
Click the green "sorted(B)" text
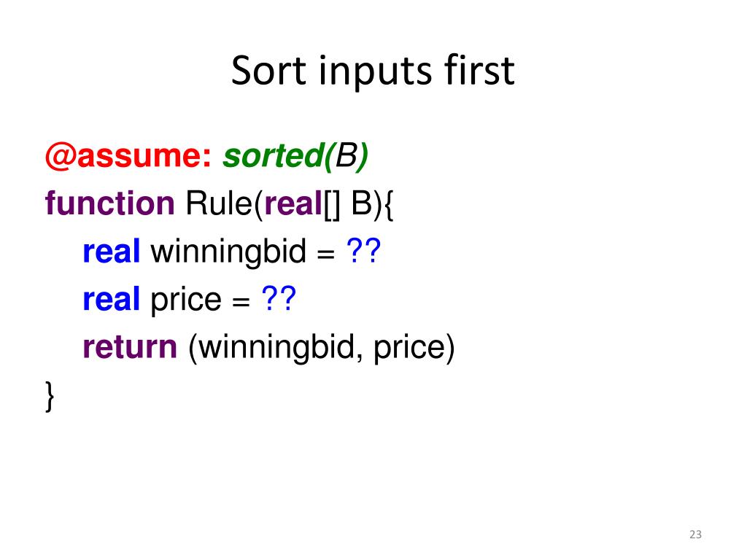(295, 156)
